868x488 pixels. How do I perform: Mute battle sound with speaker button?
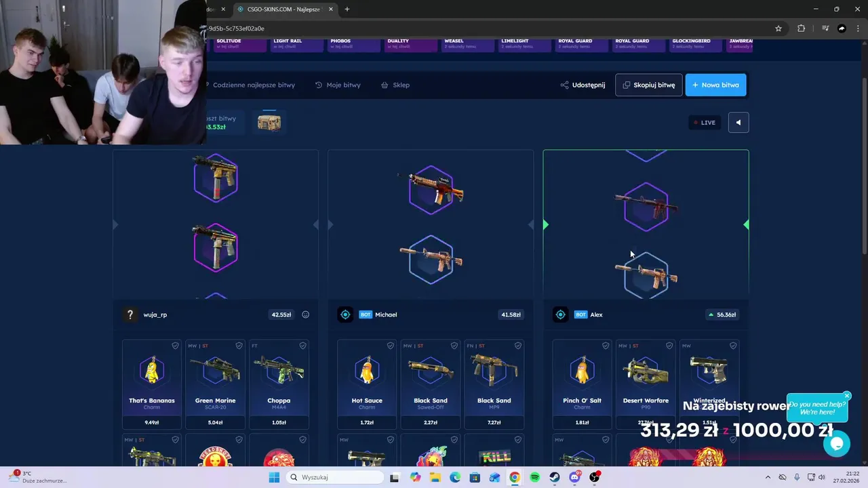[738, 123]
